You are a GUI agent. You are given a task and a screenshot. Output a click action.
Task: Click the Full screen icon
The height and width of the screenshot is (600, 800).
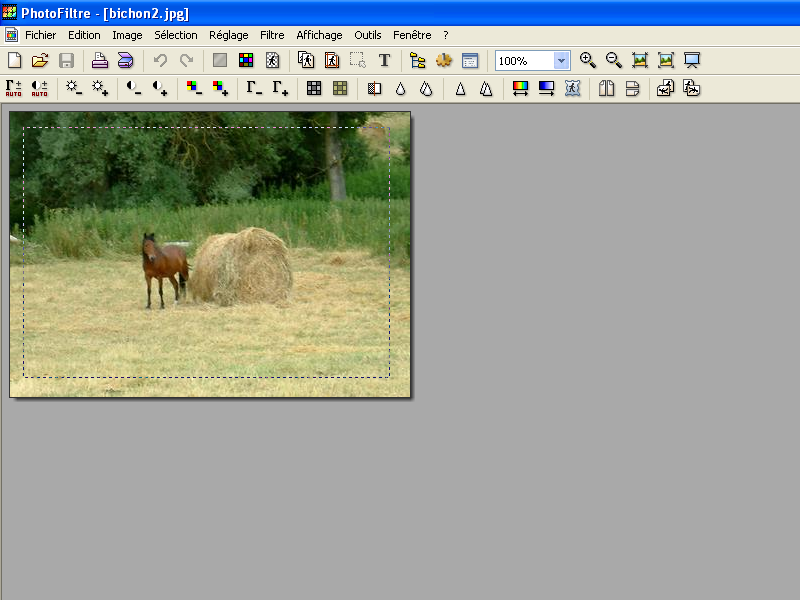(x=692, y=60)
